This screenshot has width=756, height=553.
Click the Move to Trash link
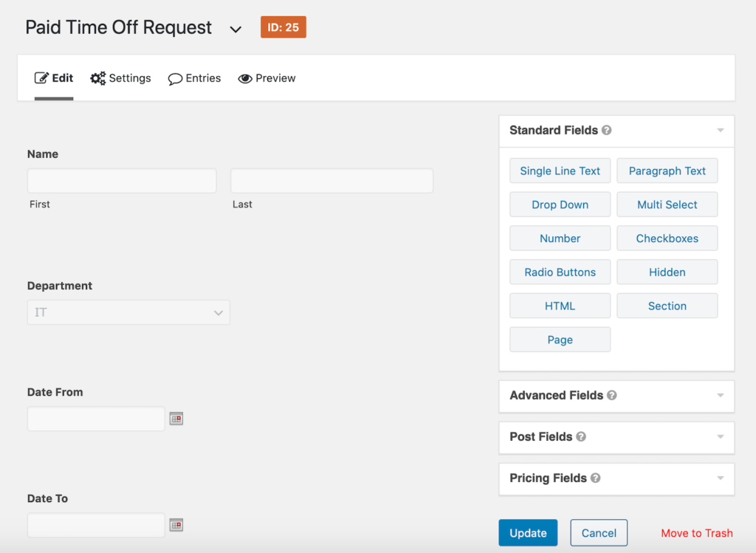coord(697,532)
